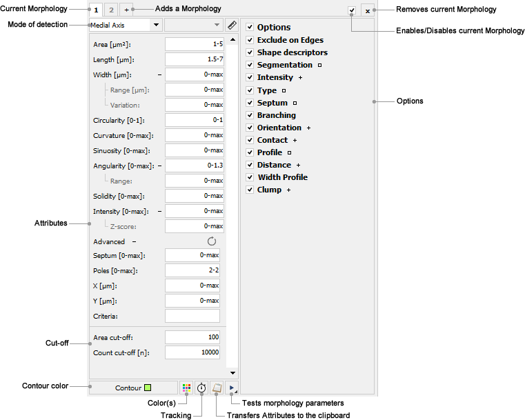Image resolution: width=525 pixels, height=420 pixels.
Task: Collapse the Advanced attributes section
Action: pos(134,242)
